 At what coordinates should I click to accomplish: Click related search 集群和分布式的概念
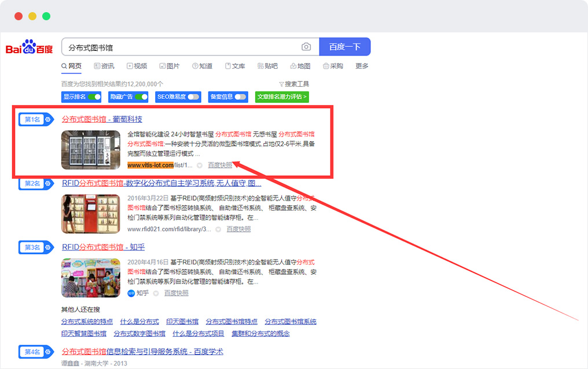(x=260, y=334)
